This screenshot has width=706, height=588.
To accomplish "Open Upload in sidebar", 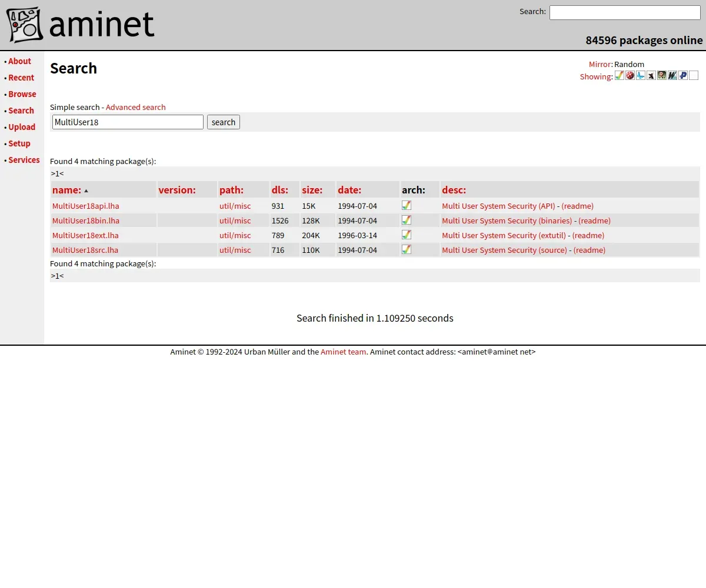I will [x=22, y=127].
